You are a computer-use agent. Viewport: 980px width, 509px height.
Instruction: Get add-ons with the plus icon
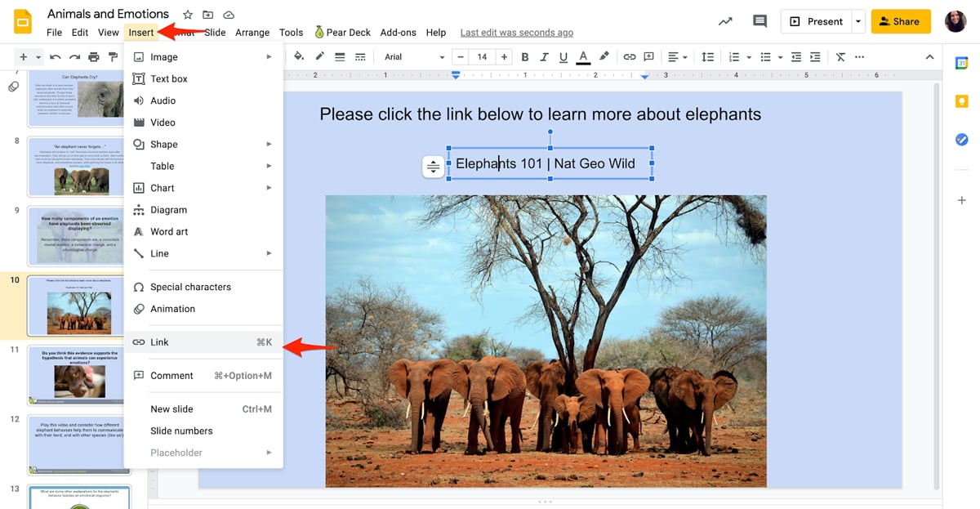click(x=962, y=200)
